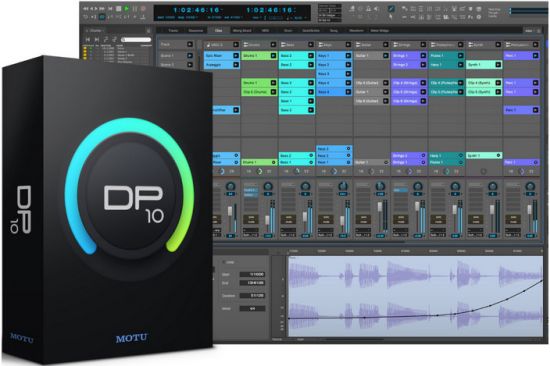This screenshot has height=366, width=550.
Task: Switch to the Sequence tab
Action: coord(196,31)
